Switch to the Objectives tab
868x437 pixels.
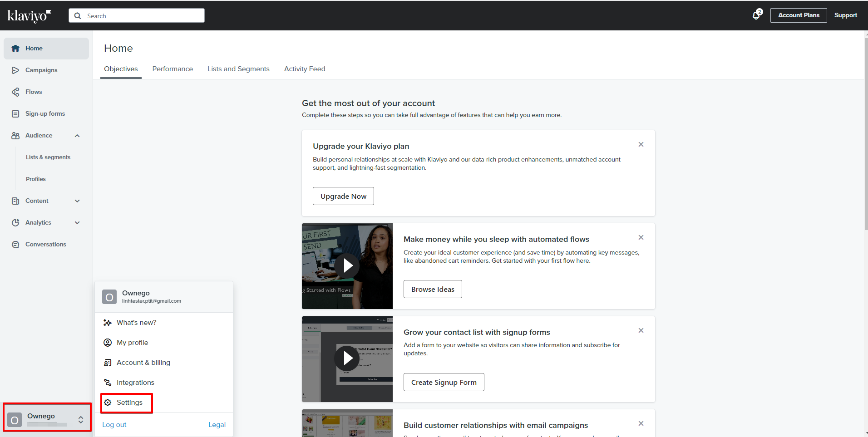(121, 69)
